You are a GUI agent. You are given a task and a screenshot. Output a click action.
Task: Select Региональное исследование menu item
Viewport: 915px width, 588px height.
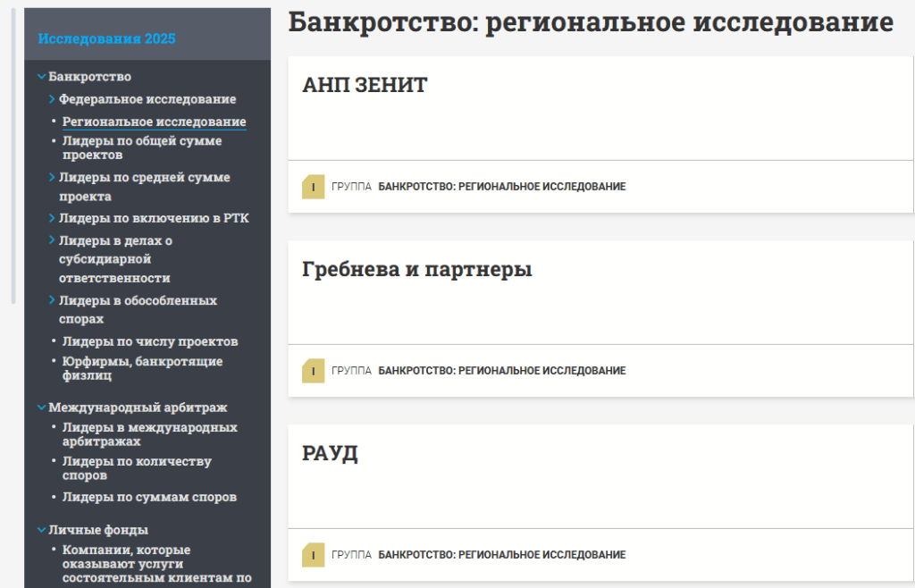click(154, 122)
